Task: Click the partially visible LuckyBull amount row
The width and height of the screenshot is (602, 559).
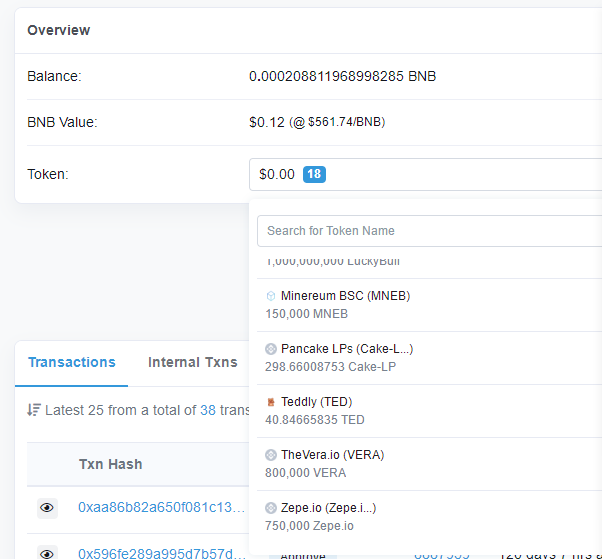Action: point(332,262)
